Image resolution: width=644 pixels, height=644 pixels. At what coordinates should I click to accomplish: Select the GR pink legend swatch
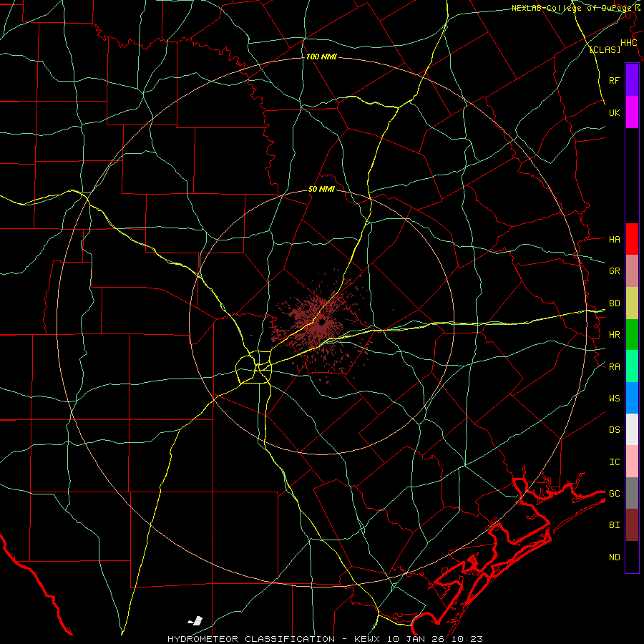point(632,270)
